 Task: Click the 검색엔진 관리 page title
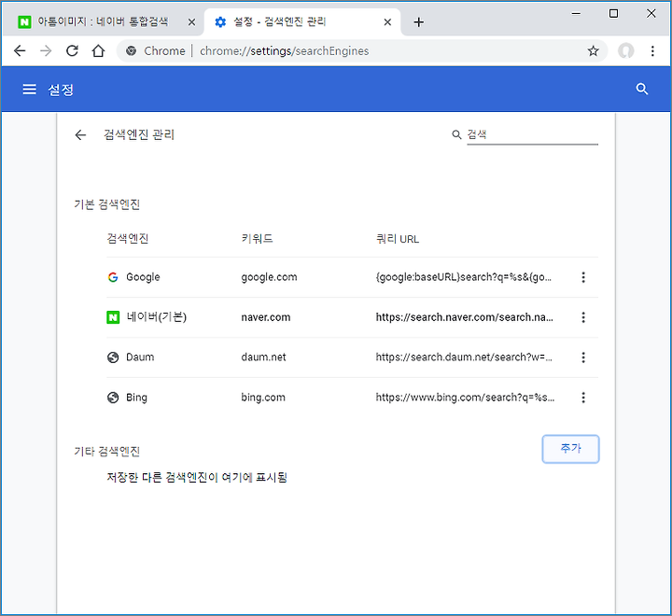[139, 135]
